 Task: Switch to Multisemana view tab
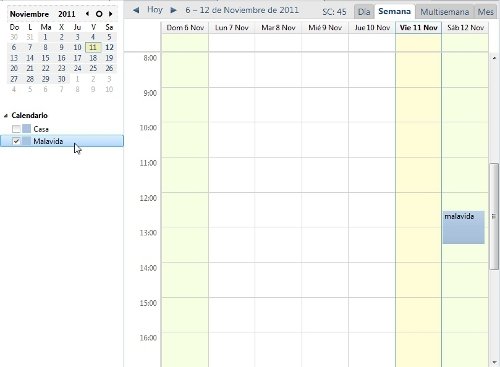445,12
